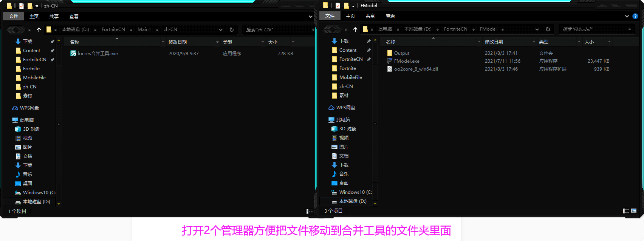Open 文档 in the FModel window sidebar
Image resolution: width=644 pixels, height=241 pixels.
(x=340, y=156)
